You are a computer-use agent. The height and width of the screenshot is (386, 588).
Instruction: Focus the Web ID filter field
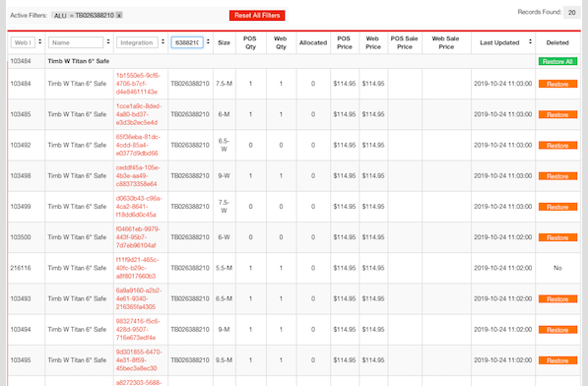23,42
